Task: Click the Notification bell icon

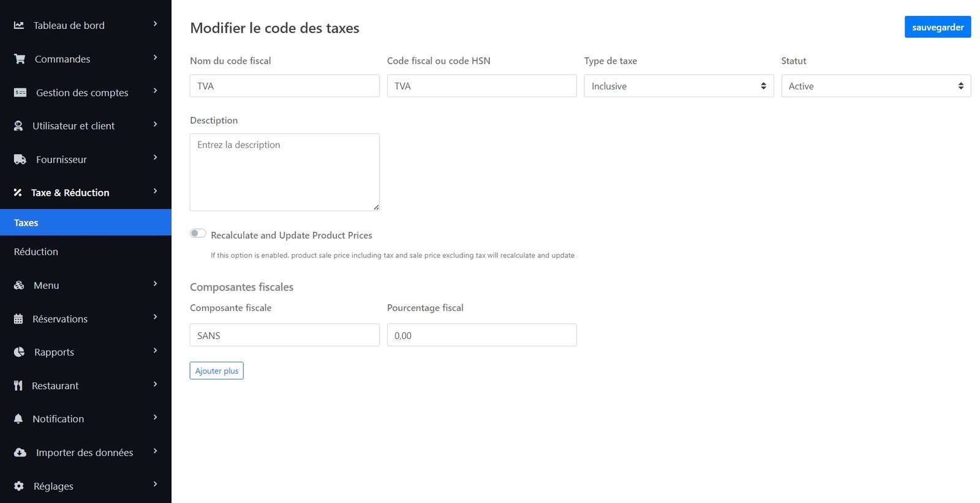Action: [x=18, y=419]
